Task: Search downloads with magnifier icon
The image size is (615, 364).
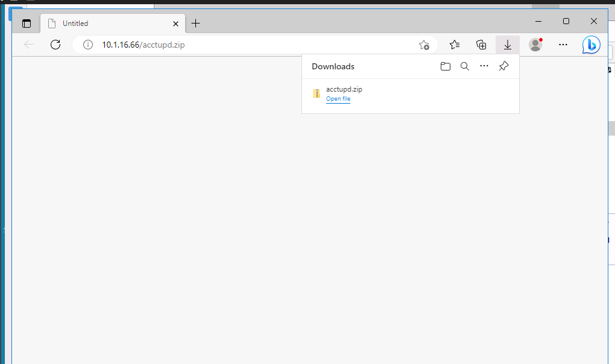Action: (465, 66)
